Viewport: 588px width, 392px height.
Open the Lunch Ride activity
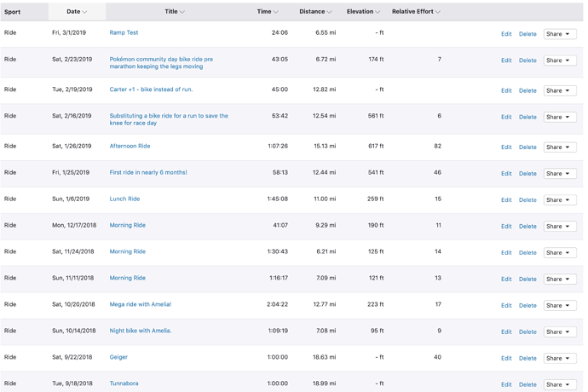tap(124, 199)
